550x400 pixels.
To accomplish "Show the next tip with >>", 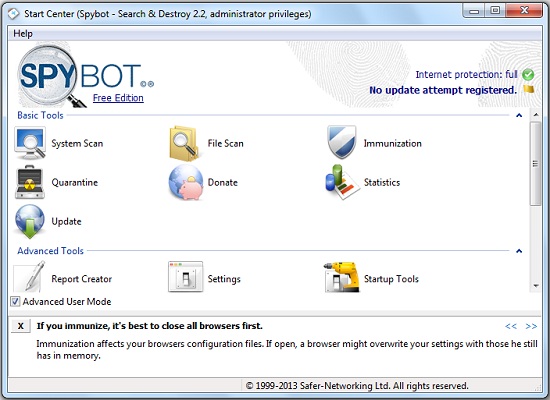I will pyautogui.click(x=531, y=326).
